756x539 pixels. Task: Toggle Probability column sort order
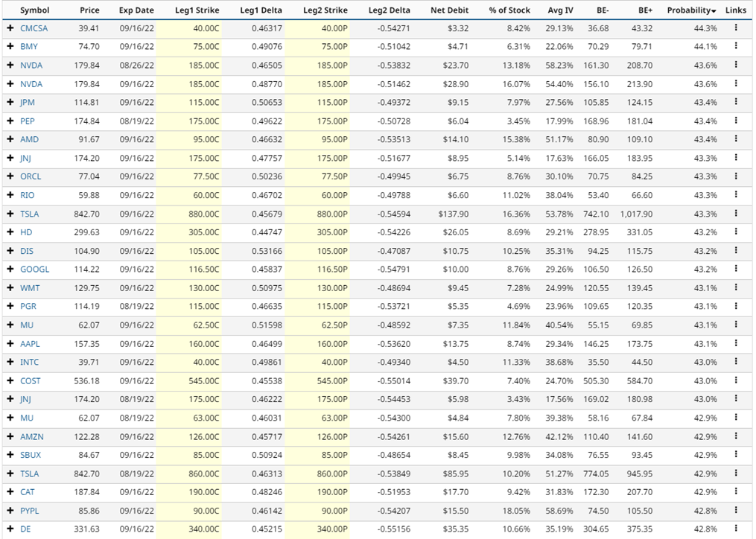[691, 10]
